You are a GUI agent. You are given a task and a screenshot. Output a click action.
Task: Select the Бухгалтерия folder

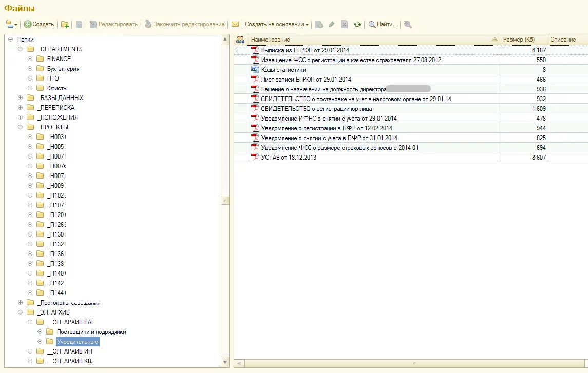(63, 69)
